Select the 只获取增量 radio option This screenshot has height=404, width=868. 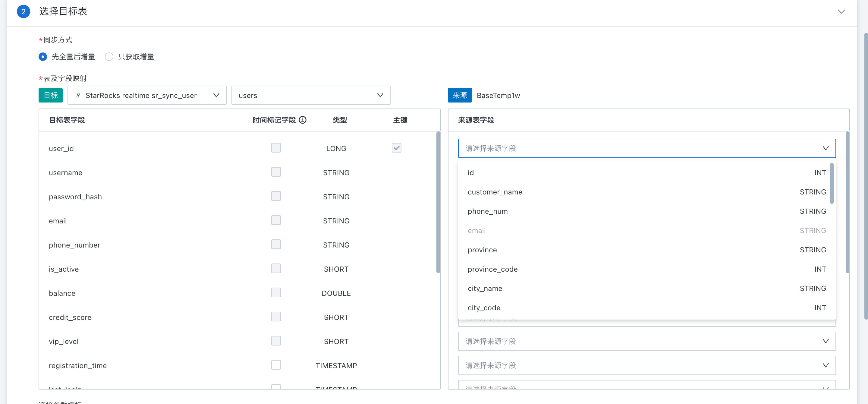tap(109, 57)
